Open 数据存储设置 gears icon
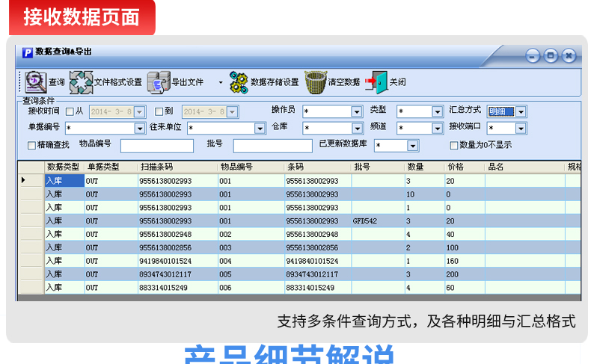 click(239, 82)
